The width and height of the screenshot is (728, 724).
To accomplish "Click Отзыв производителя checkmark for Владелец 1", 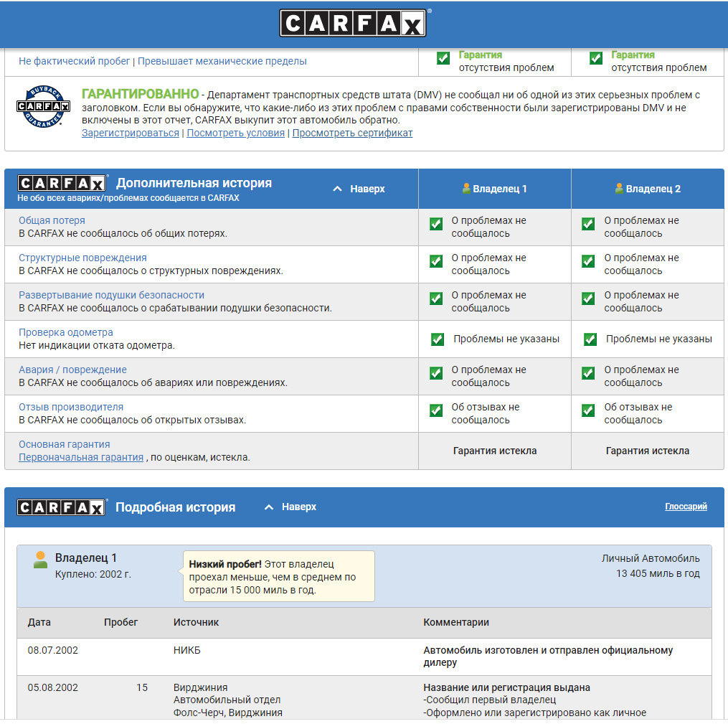I will 436,410.
